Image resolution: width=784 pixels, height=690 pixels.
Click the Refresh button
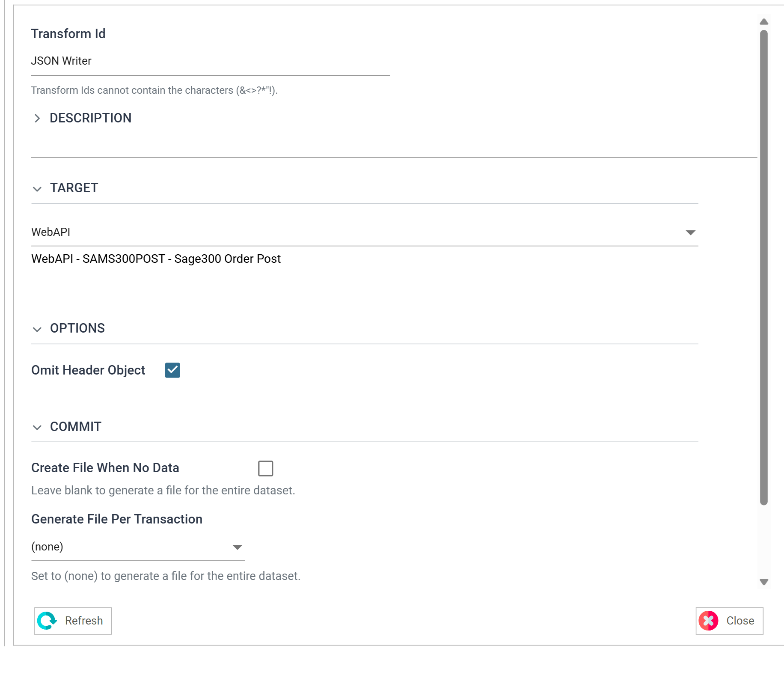tap(73, 621)
